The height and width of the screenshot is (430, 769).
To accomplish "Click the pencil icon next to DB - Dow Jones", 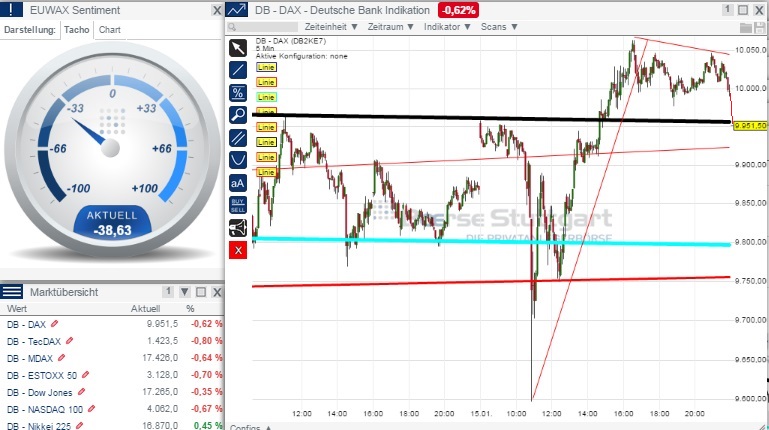I will pyautogui.click(x=81, y=392).
